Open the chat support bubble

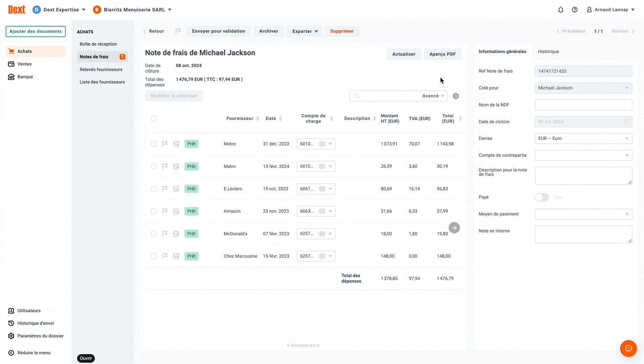[x=628, y=349]
